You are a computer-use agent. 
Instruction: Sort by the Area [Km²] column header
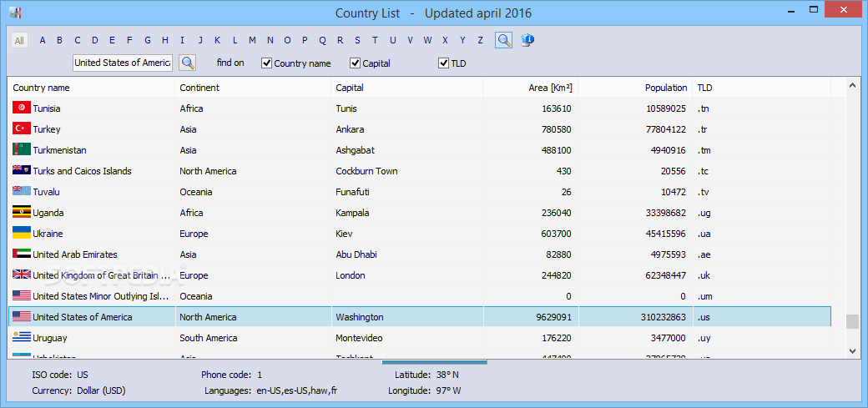(530, 88)
